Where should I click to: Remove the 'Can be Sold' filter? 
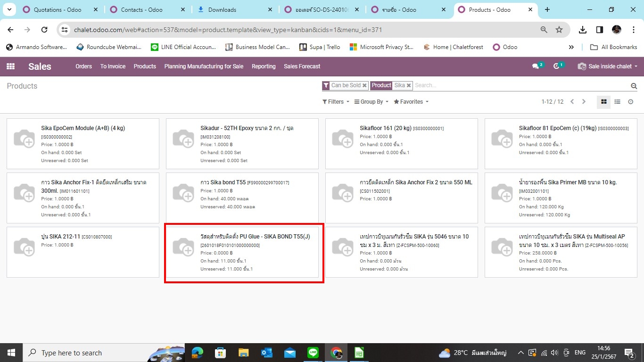364,85
